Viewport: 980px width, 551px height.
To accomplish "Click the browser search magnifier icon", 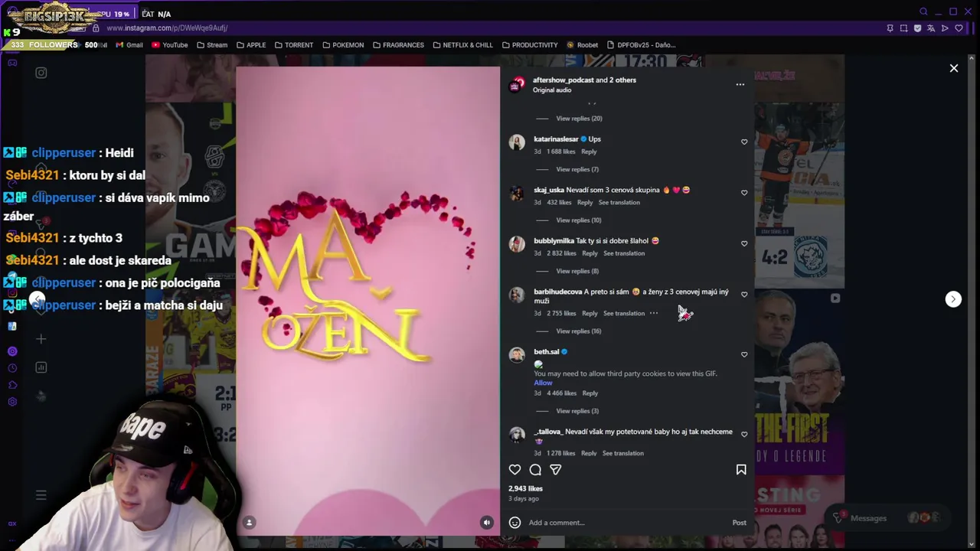I will [x=923, y=11].
